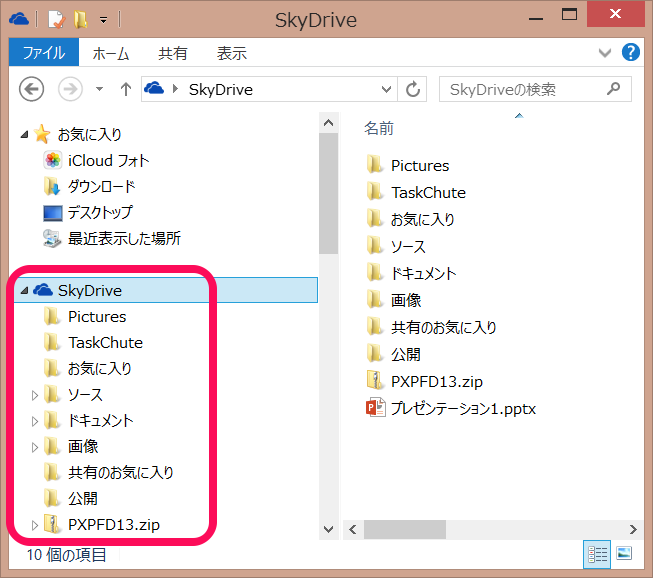
Task: Click the search magnifier icon
Action: coord(613,88)
